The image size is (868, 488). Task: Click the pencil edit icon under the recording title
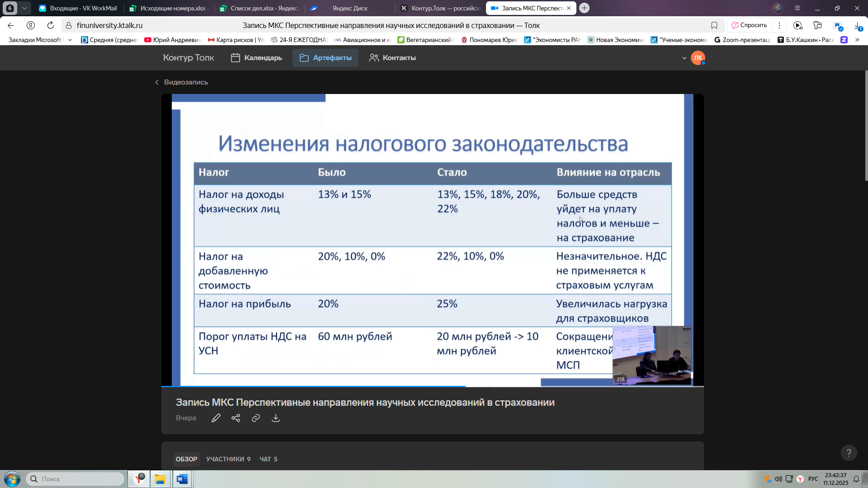point(216,418)
